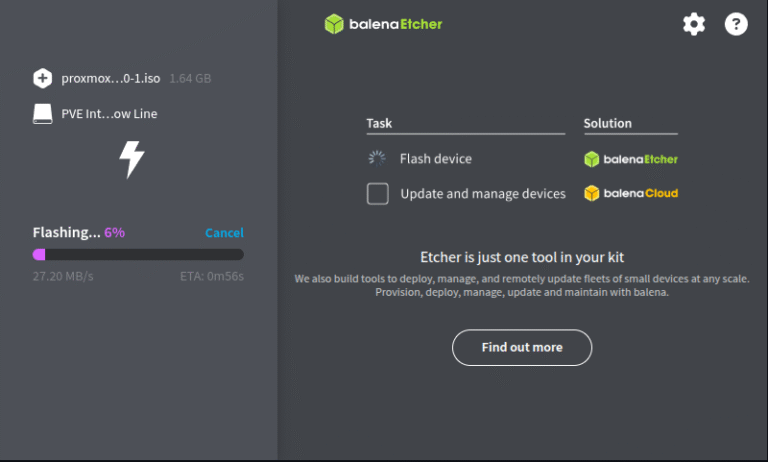Click the balenaEtcher logo at top
This screenshot has width=768, height=462.
coord(383,24)
